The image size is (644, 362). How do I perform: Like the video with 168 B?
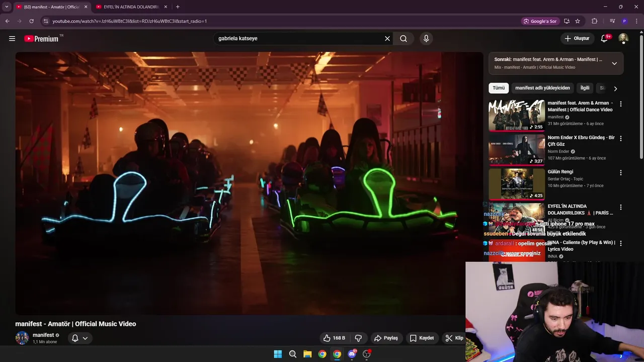[x=335, y=338]
